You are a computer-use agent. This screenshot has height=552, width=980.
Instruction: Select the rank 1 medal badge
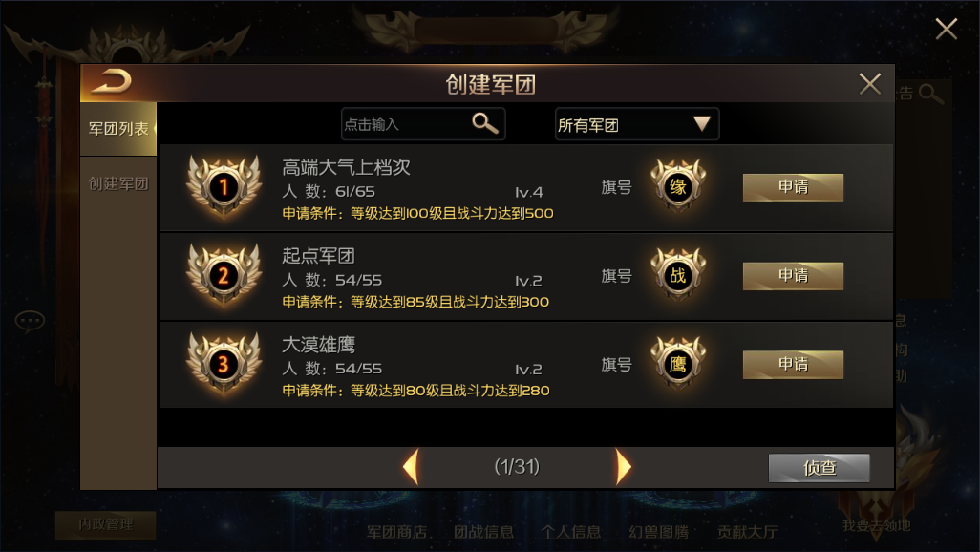point(224,186)
